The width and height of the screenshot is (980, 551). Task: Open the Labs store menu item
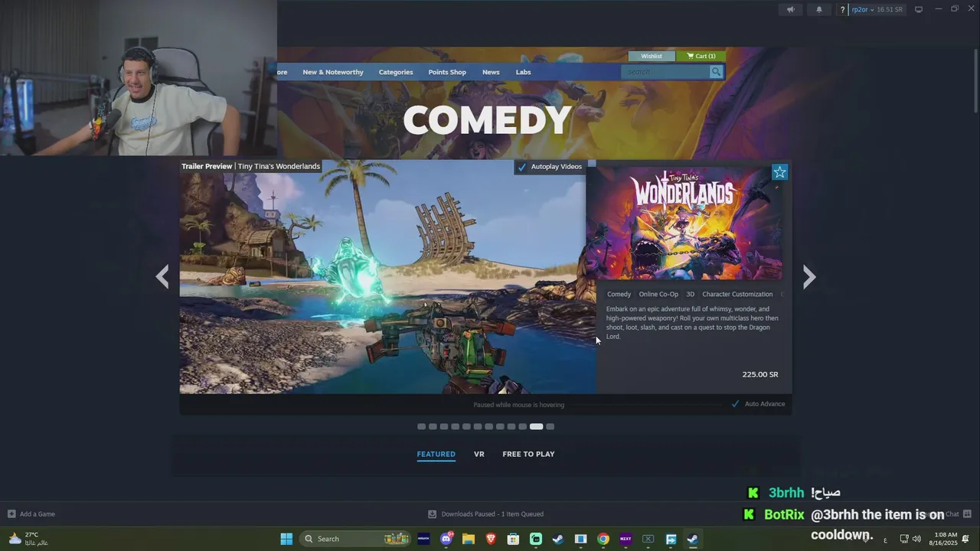[523, 72]
